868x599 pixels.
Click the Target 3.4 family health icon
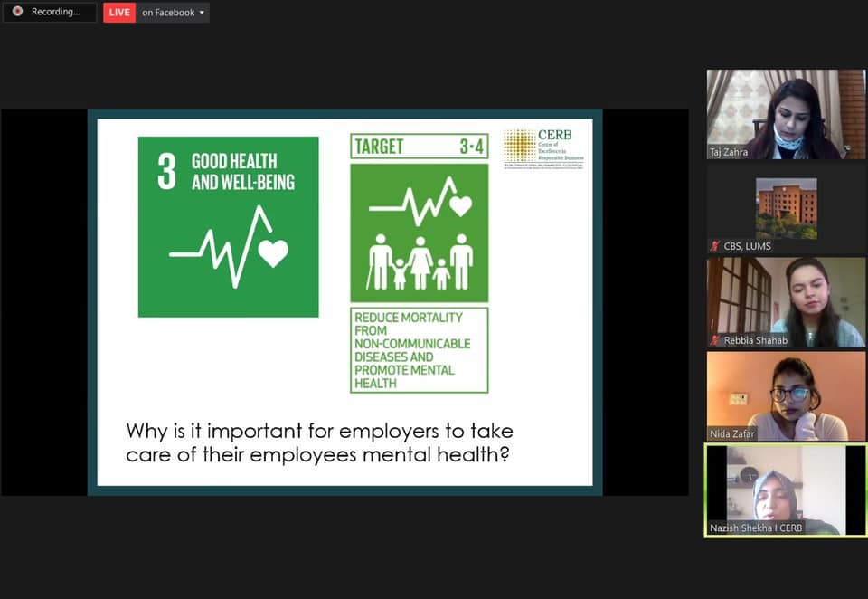pos(419,233)
